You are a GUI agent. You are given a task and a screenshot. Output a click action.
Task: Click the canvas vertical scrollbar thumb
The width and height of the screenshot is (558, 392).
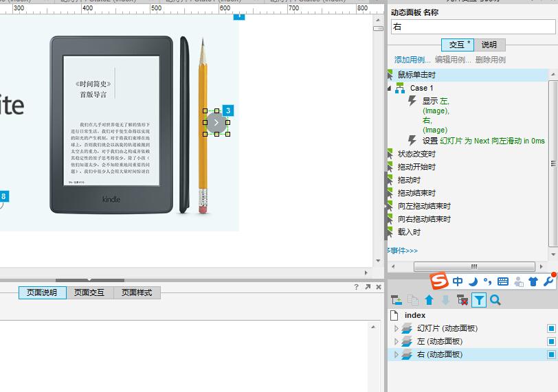(x=378, y=28)
